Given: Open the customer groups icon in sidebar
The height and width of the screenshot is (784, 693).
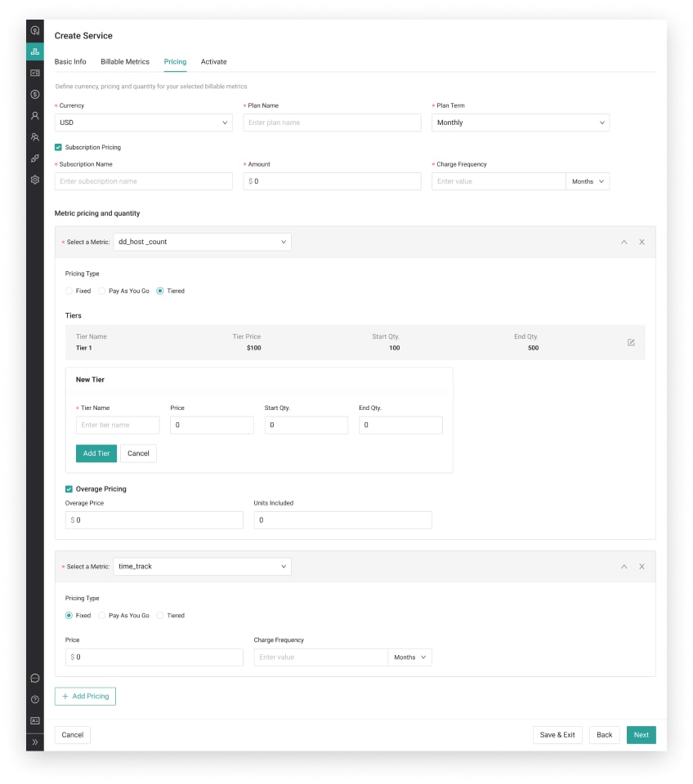Looking at the screenshot, I should click(34, 137).
